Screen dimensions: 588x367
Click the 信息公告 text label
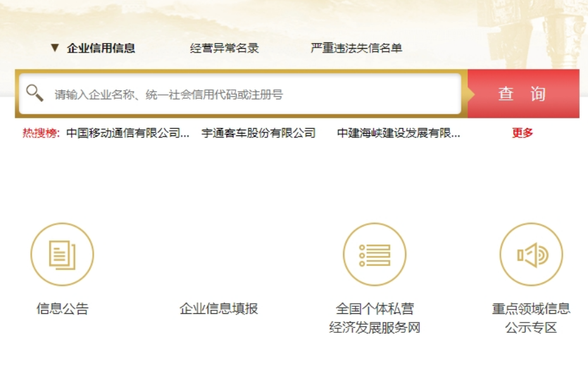click(x=62, y=309)
